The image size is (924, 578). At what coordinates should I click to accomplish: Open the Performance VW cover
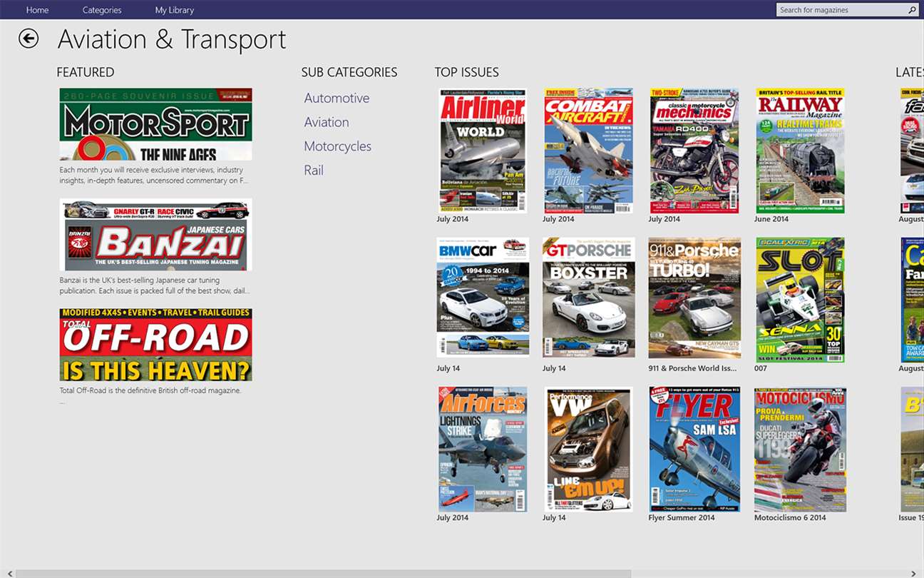[x=589, y=450]
